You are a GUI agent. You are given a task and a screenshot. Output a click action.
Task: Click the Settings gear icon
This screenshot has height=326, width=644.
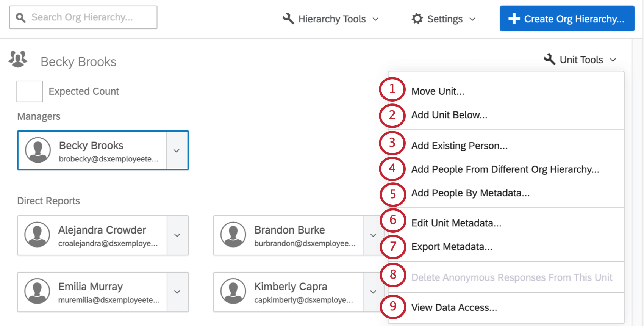pos(417,19)
